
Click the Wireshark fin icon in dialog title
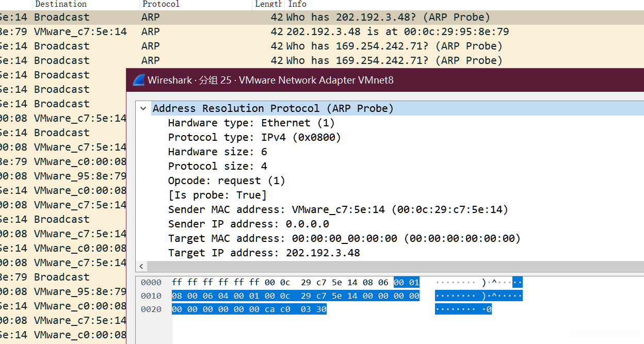pyautogui.click(x=138, y=80)
